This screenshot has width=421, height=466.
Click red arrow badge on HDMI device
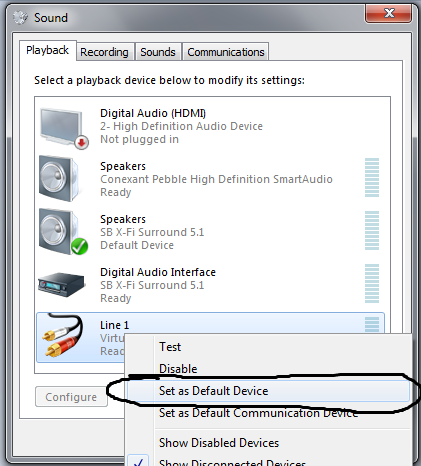click(x=82, y=142)
